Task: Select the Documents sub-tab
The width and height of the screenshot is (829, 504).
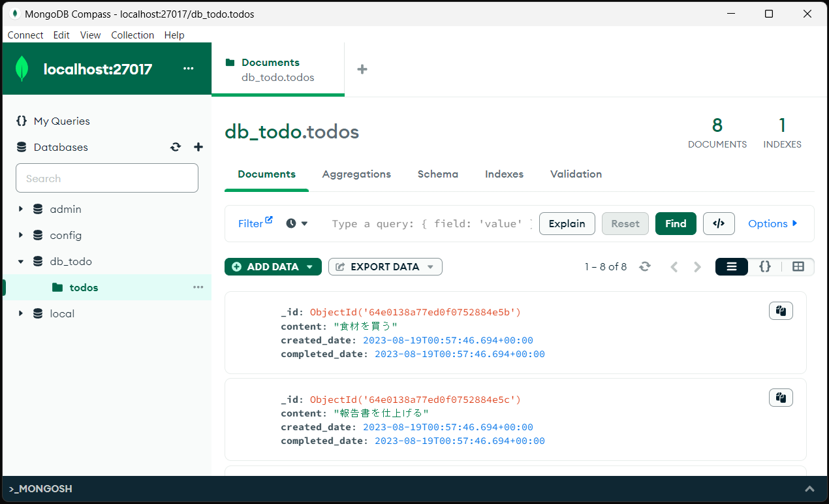Action: click(x=266, y=174)
